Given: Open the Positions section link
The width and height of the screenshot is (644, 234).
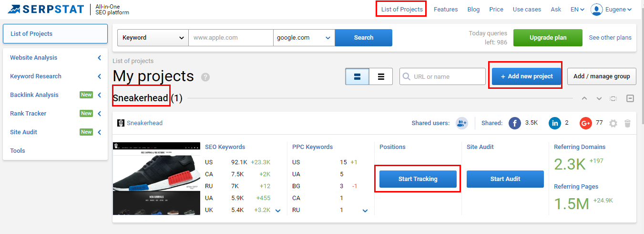Looking at the screenshot, I should pyautogui.click(x=392, y=147).
